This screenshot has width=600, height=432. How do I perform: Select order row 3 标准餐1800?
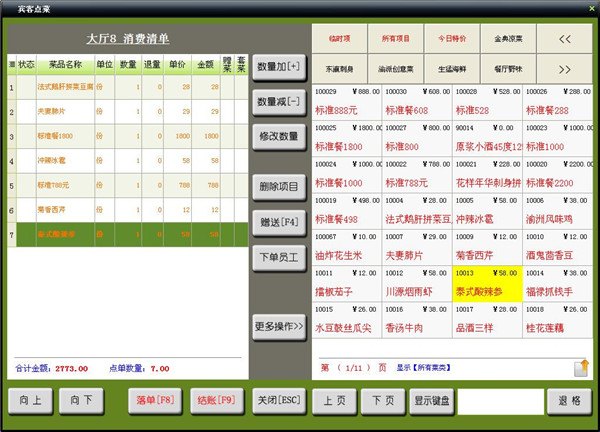[x=128, y=136]
